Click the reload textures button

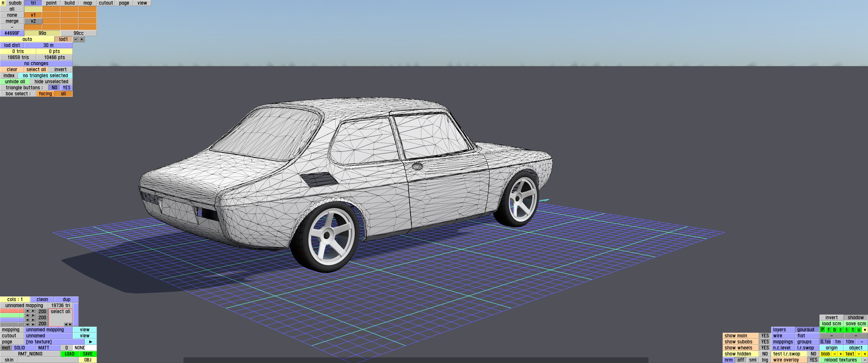[x=840, y=360]
